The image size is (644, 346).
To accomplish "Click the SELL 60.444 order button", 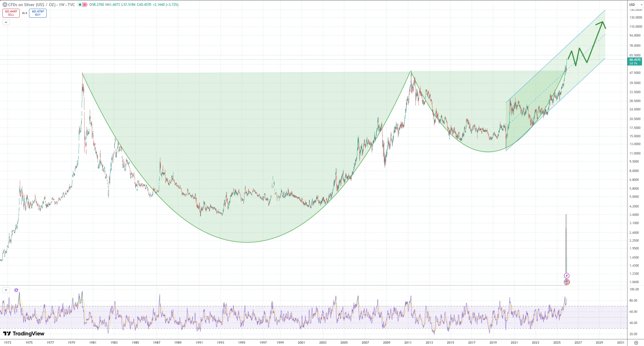I will point(11,13).
